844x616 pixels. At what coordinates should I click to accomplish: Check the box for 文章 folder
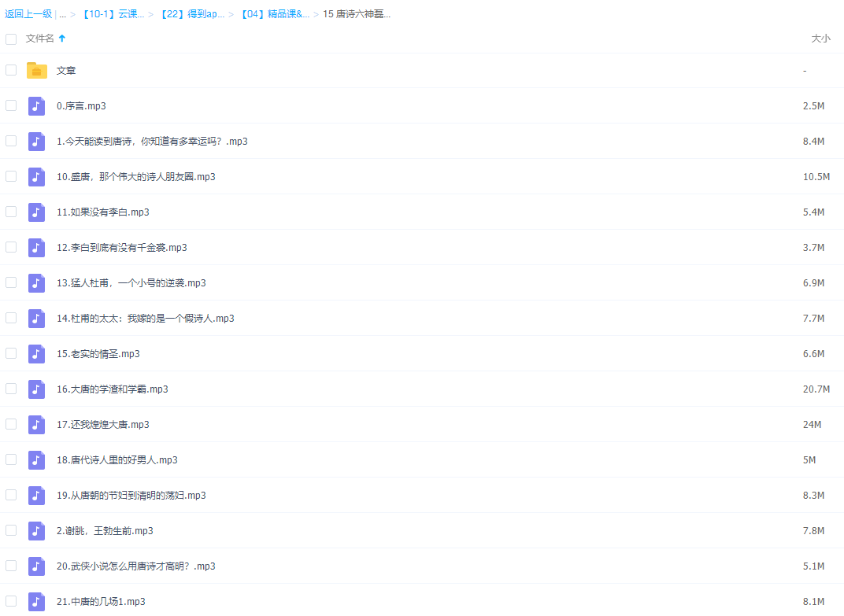click(11, 70)
